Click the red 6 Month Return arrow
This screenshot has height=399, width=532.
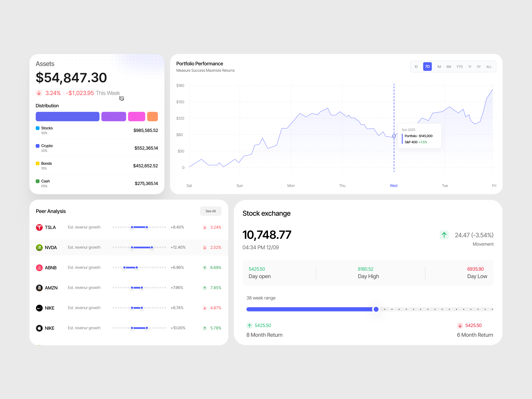coord(460,325)
